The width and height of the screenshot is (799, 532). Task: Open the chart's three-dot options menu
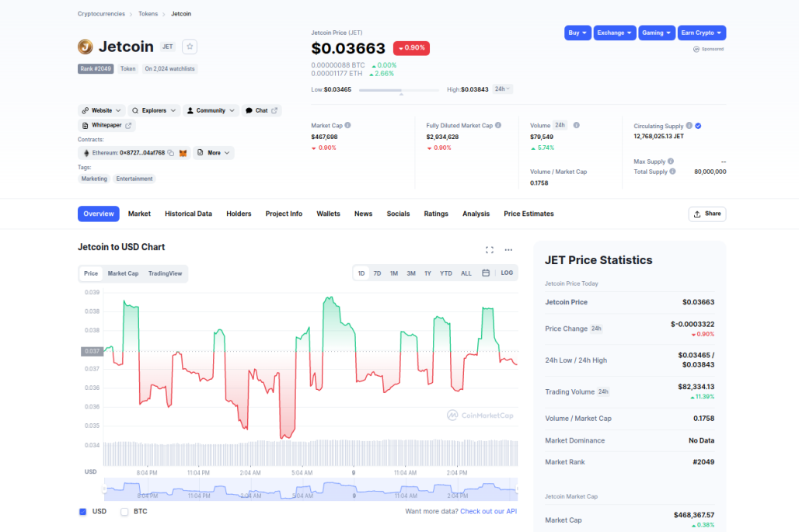click(508, 250)
